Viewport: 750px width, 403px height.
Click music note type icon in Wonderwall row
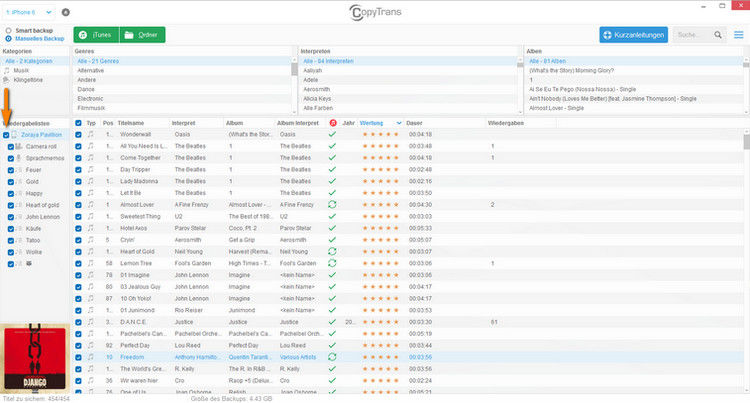[x=90, y=134]
